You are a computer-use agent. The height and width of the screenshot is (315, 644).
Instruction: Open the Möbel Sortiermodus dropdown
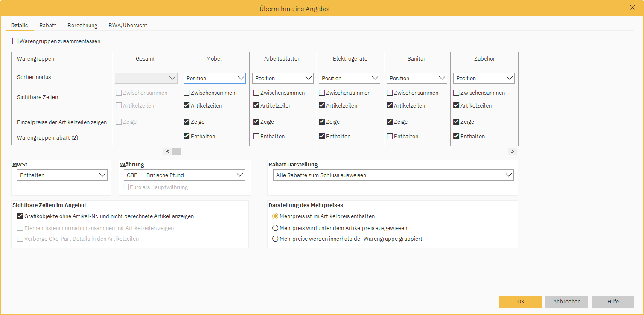[215, 78]
